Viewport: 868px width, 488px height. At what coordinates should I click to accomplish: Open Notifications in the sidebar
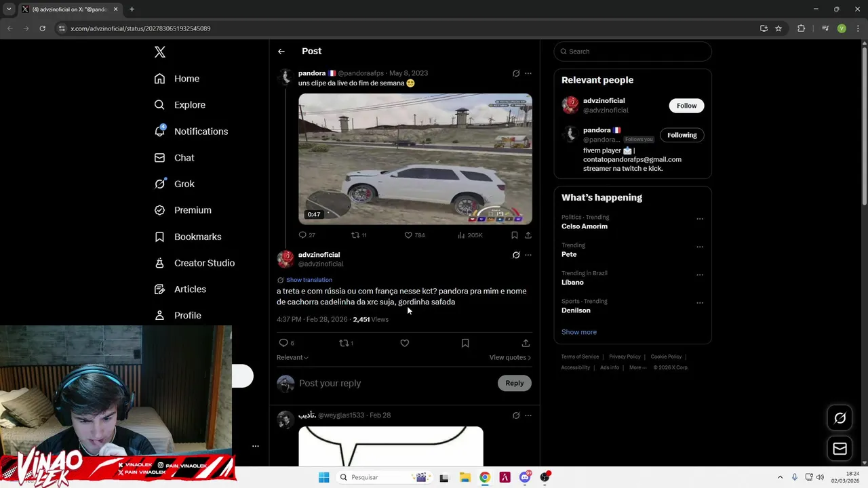191,131
